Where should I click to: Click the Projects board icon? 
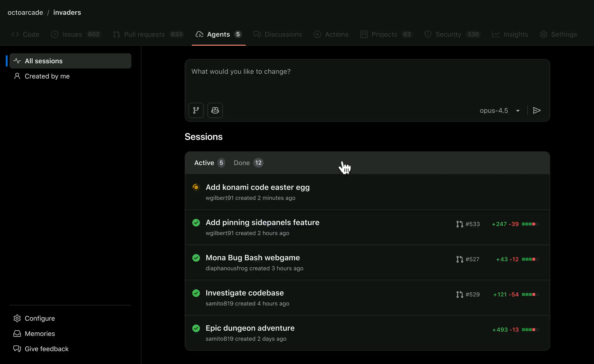(x=364, y=34)
